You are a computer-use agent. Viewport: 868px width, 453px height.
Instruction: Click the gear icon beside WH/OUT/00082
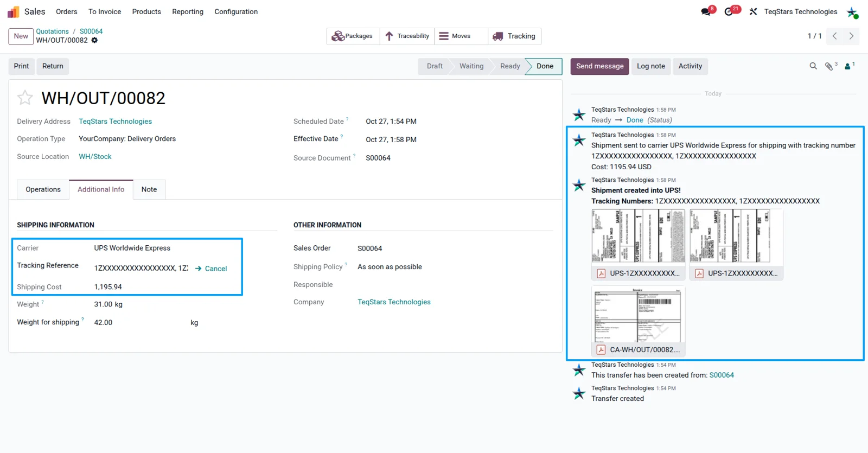[x=94, y=40]
